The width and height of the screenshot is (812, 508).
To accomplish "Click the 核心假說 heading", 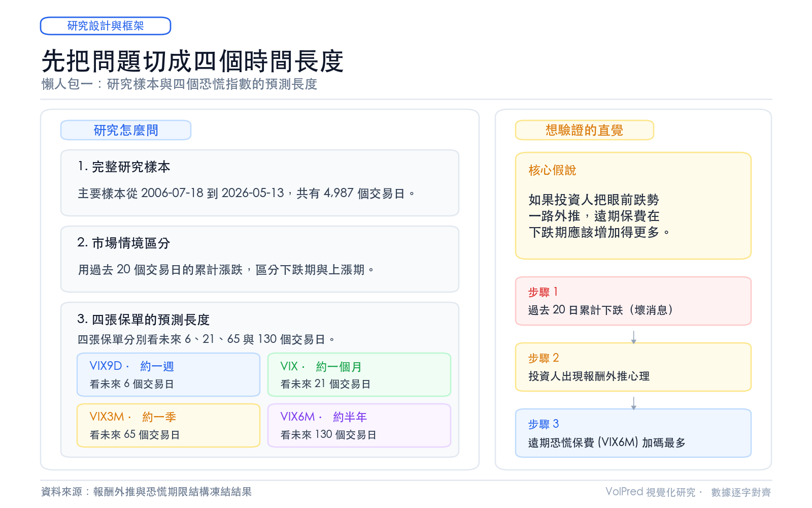I will tap(552, 170).
